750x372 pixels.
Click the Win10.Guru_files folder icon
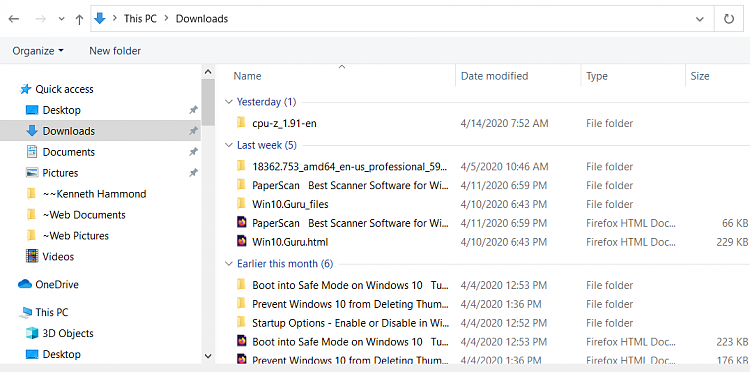242,204
